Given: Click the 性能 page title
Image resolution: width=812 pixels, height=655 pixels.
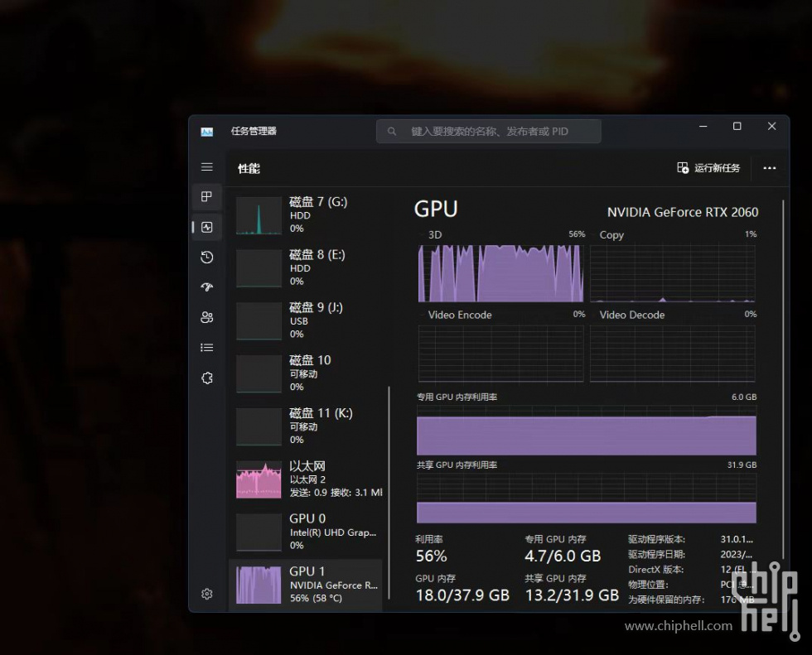Looking at the screenshot, I should [249, 168].
